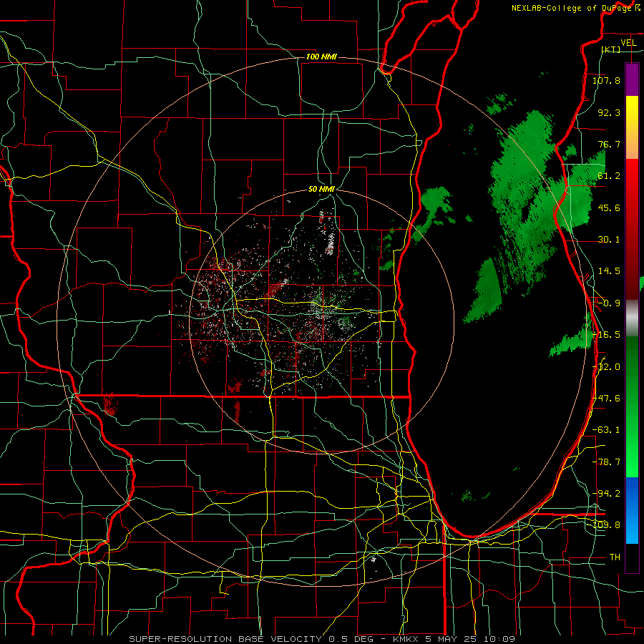This screenshot has height=644, width=644.
Task: Click the Super-Resolution Base Velocity caption
Action: 321,639
